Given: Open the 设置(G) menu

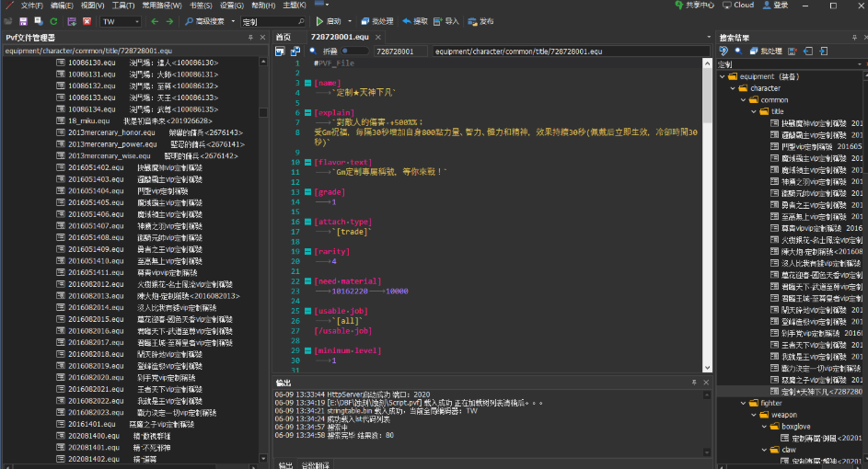Looking at the screenshot, I should [x=231, y=5].
